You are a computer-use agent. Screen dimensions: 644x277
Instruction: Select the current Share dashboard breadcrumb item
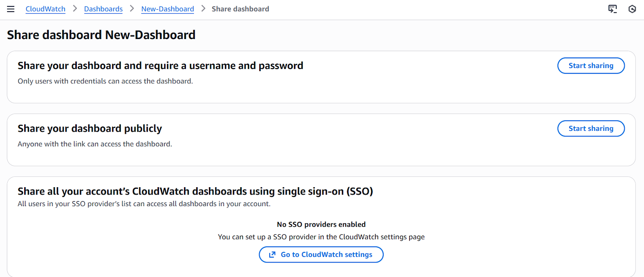(x=240, y=9)
